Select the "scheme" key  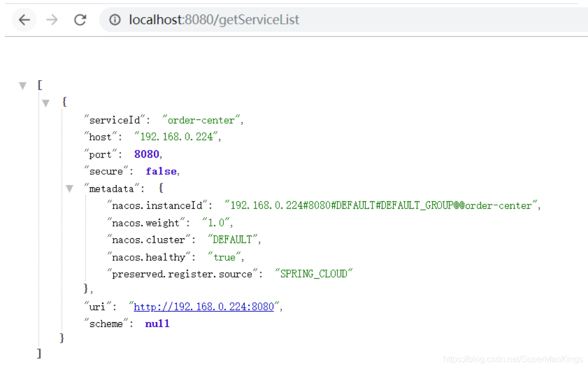(106, 324)
